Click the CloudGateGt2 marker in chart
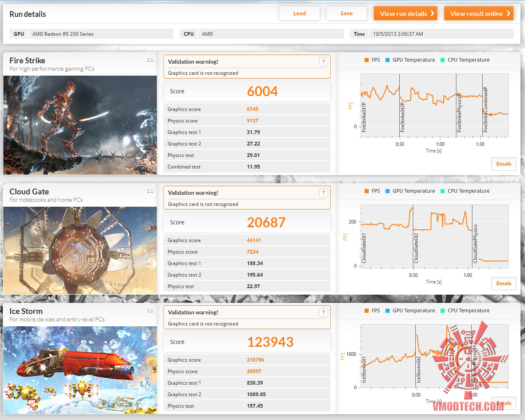The image size is (525, 420). (416, 248)
